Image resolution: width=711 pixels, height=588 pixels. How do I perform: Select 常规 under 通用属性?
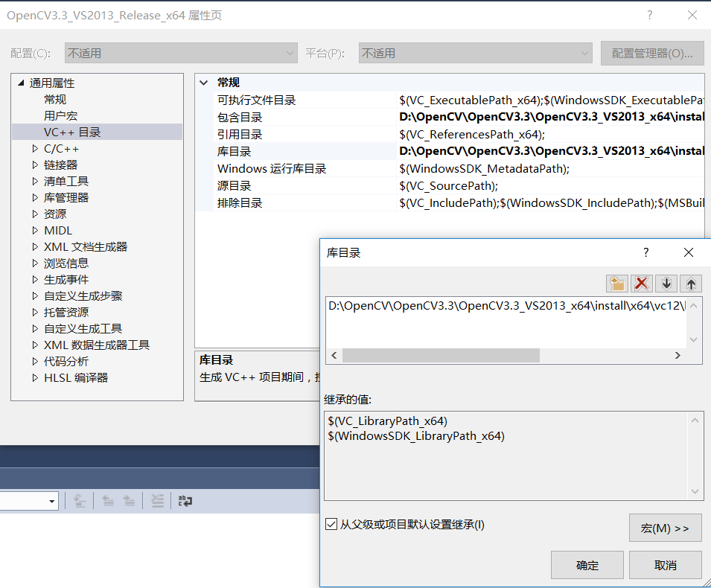click(x=55, y=99)
